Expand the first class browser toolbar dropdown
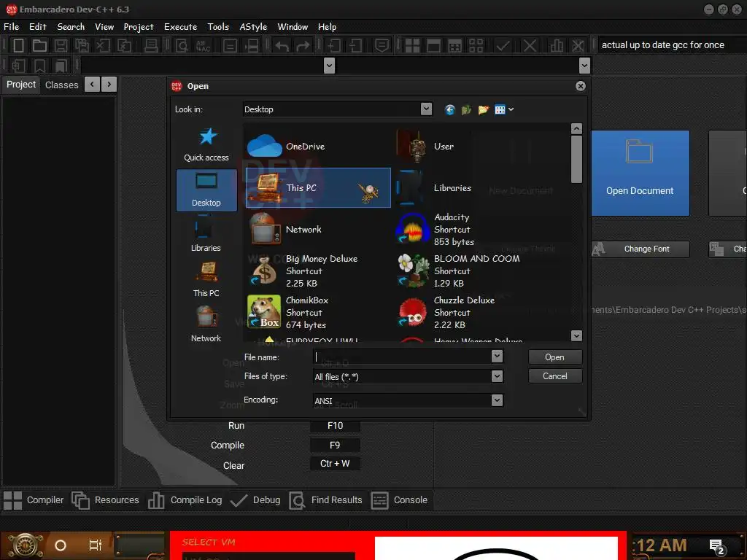Image resolution: width=747 pixels, height=560 pixels. tap(329, 65)
